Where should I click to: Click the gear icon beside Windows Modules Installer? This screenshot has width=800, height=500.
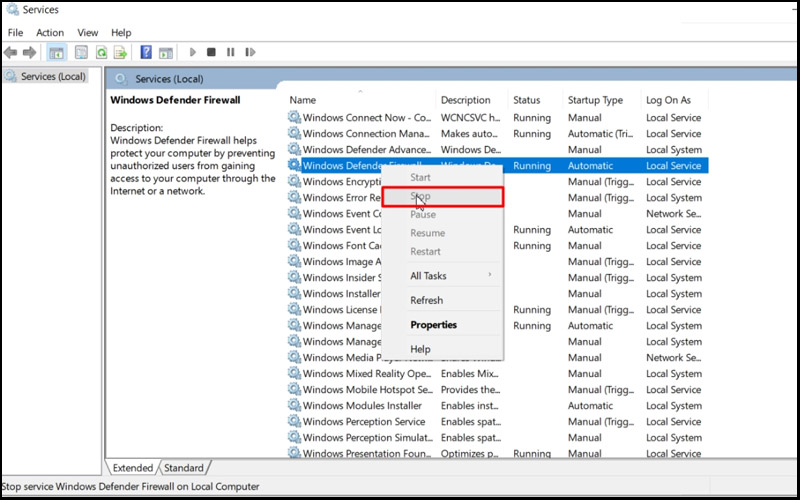point(294,406)
